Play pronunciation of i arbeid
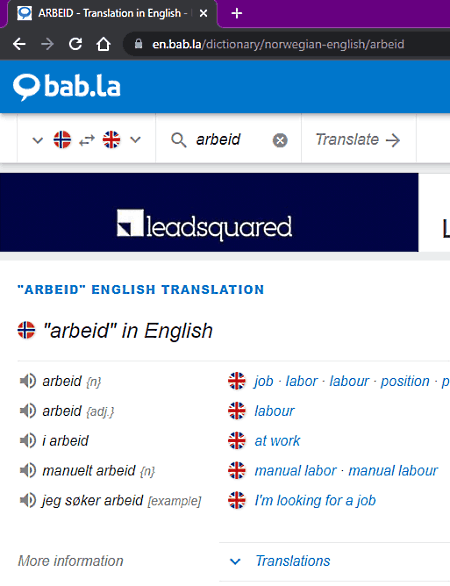Screen dimensions: 450x586 28,441
